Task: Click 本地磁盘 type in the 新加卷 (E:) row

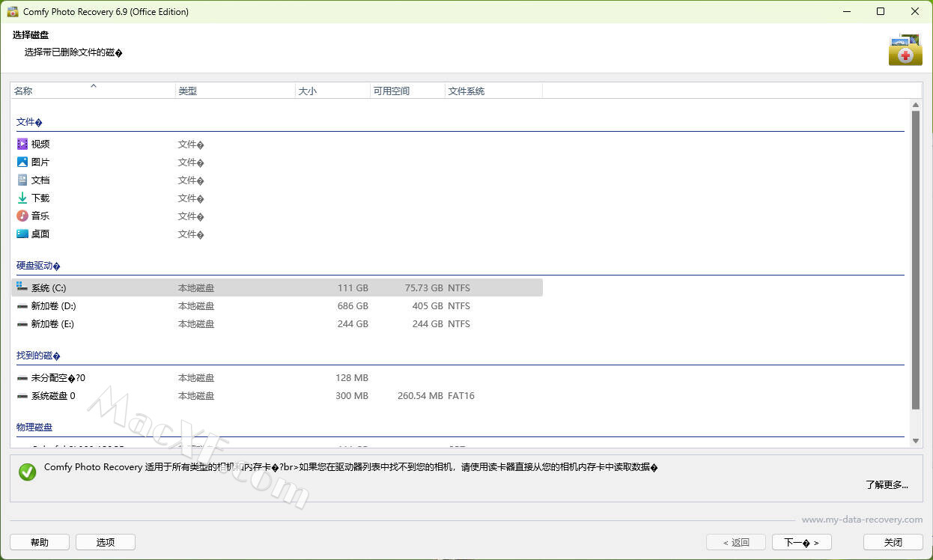Action: coord(196,323)
